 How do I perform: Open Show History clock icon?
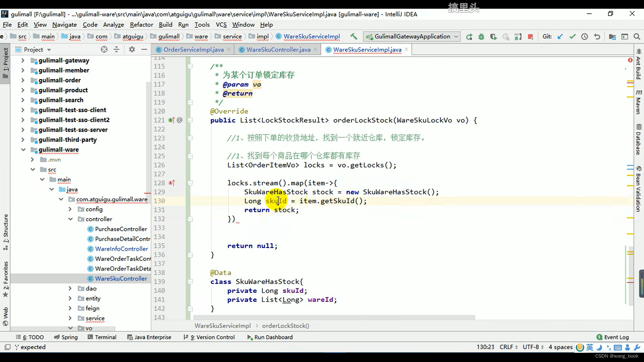[x=584, y=37]
